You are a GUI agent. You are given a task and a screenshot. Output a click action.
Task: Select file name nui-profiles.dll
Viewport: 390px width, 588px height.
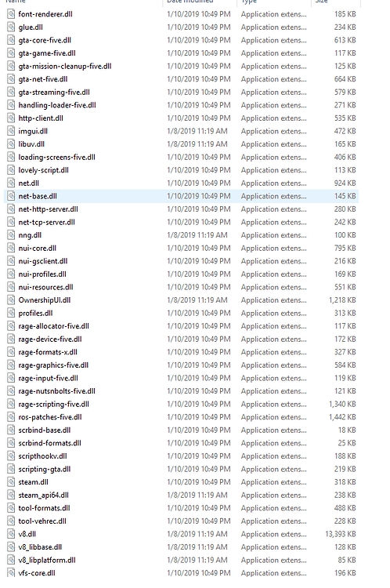[42, 274]
